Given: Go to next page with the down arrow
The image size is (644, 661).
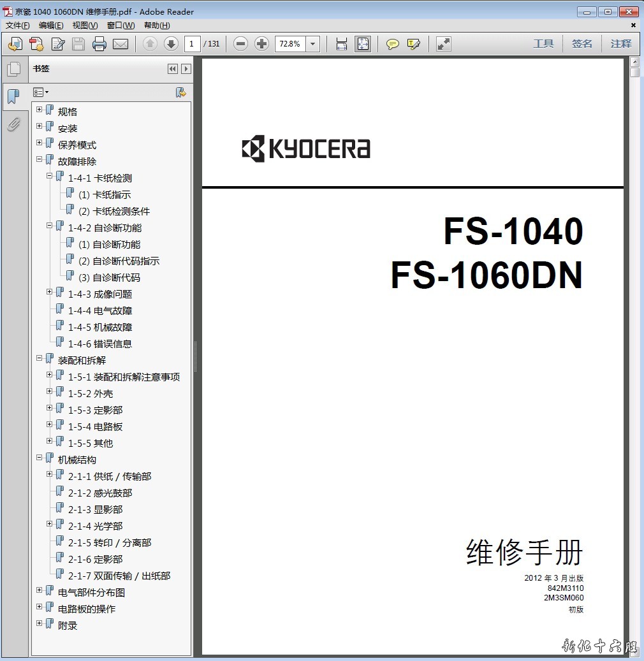Looking at the screenshot, I should (170, 44).
